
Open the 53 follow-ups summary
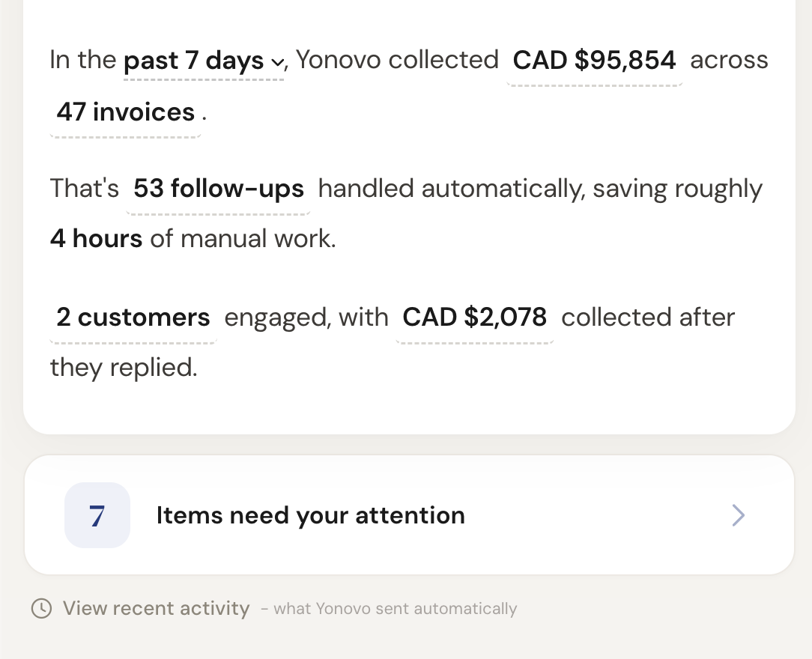[x=218, y=189]
